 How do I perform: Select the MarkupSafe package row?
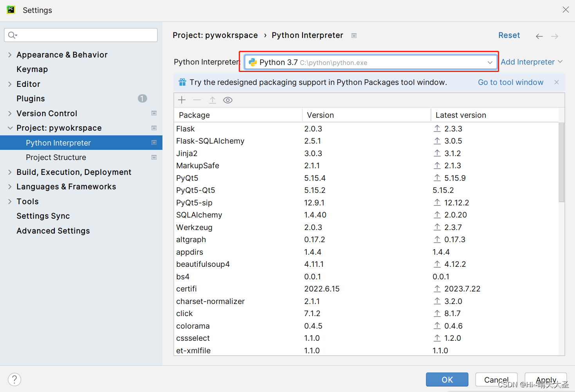click(x=366, y=165)
